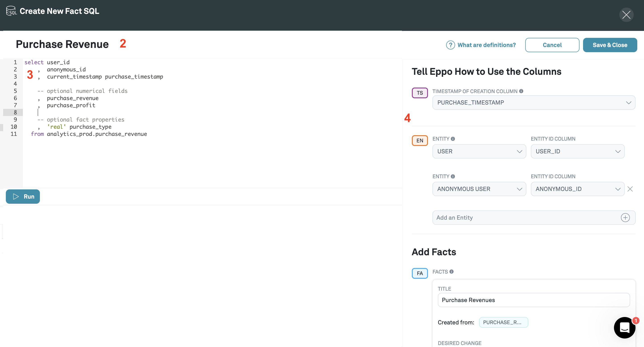Remove the Anonymous User entity row
This screenshot has width=644, height=347.
pyautogui.click(x=630, y=189)
